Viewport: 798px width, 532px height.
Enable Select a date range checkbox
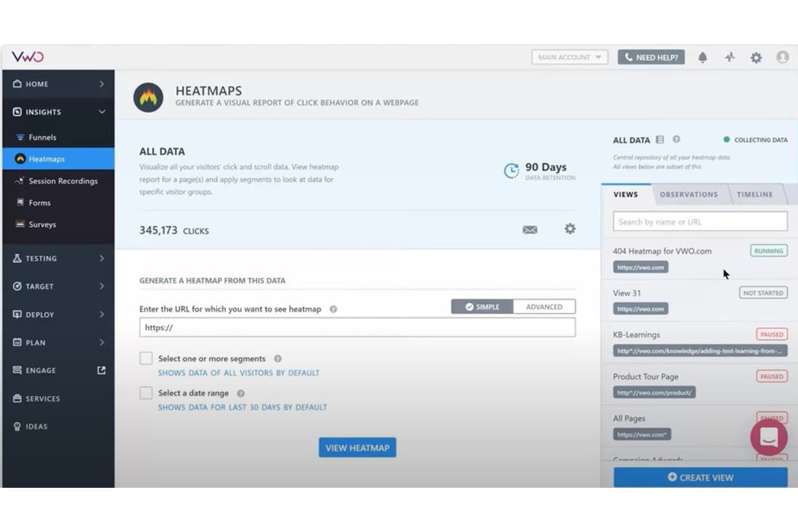click(x=146, y=393)
